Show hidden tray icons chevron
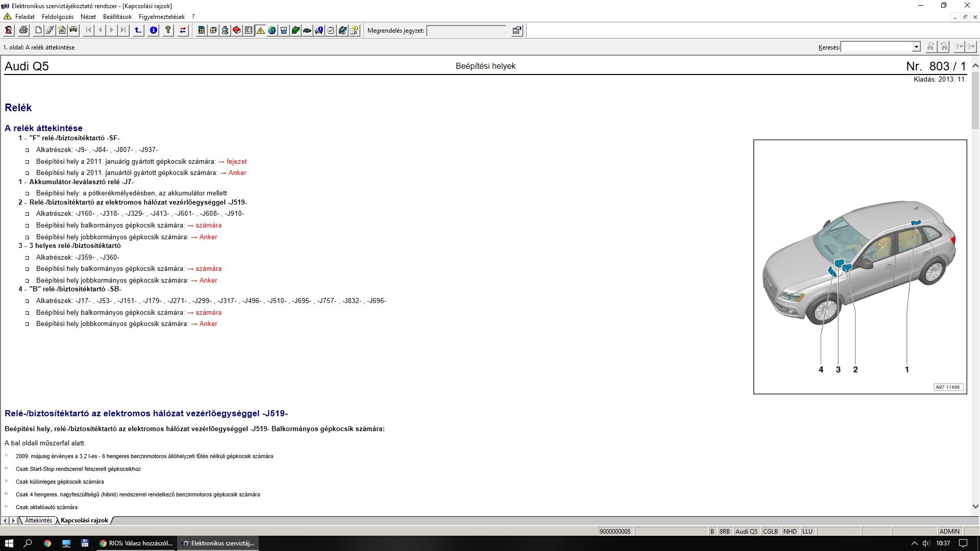This screenshot has height=551, width=980. coord(914,543)
